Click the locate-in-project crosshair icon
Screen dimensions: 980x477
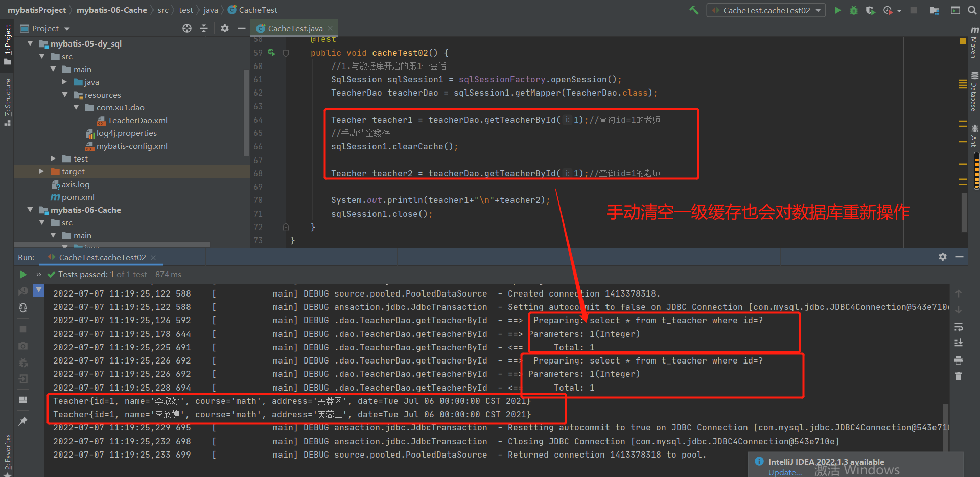[187, 28]
